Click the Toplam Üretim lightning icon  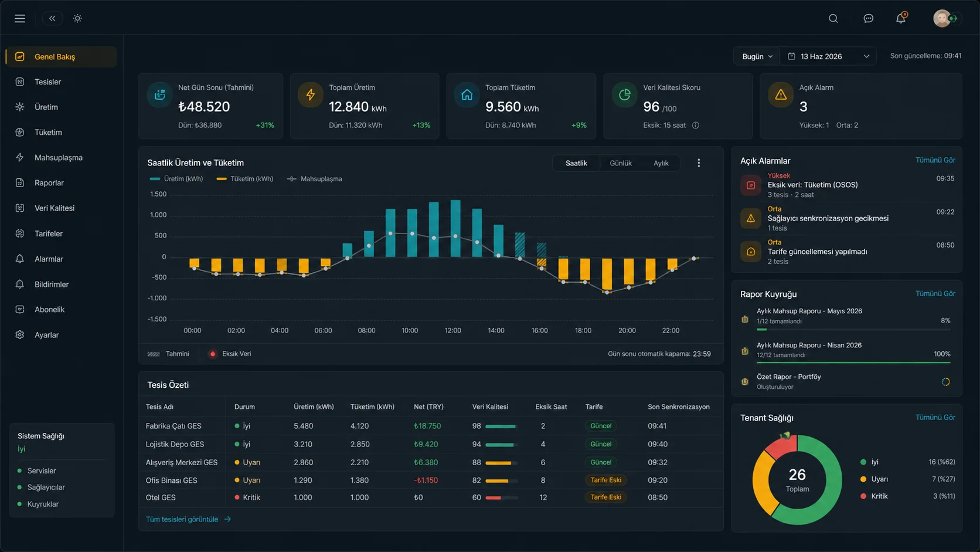311,95
